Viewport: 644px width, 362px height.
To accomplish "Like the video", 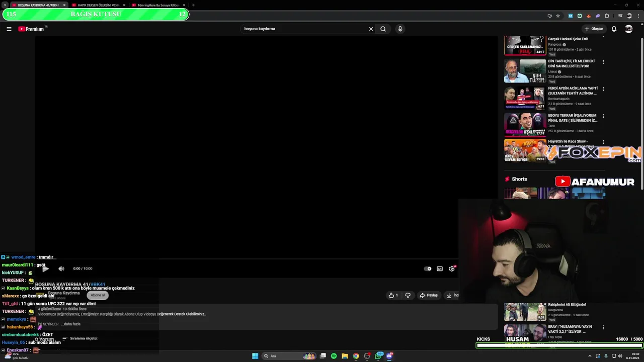I will tap(393, 295).
